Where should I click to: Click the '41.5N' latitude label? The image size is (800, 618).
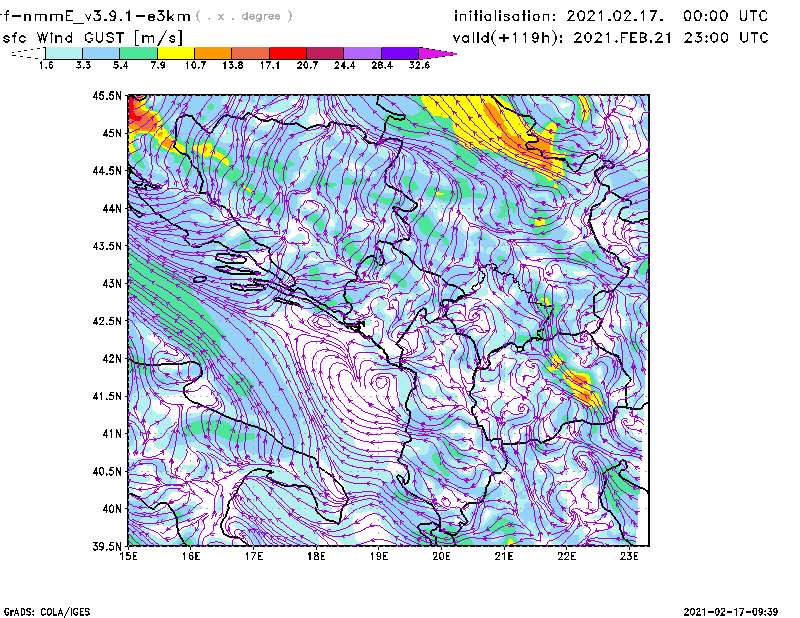click(x=107, y=396)
